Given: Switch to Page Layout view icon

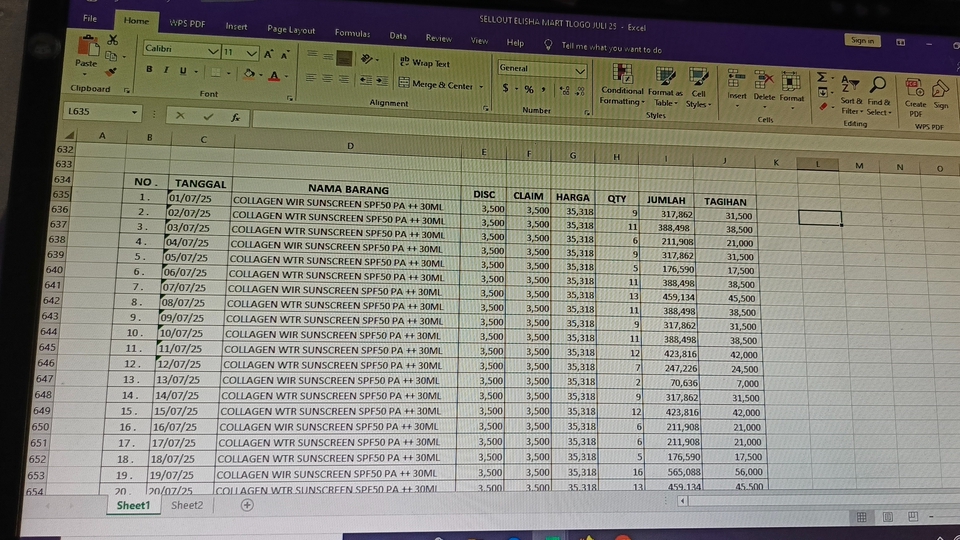Looking at the screenshot, I should click(x=887, y=517).
